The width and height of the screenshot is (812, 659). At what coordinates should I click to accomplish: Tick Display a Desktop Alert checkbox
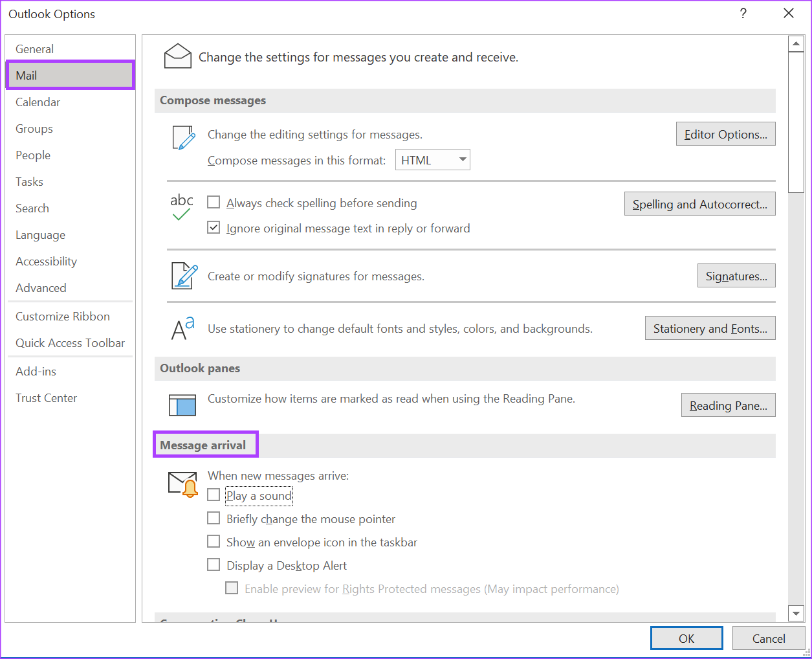tap(214, 565)
